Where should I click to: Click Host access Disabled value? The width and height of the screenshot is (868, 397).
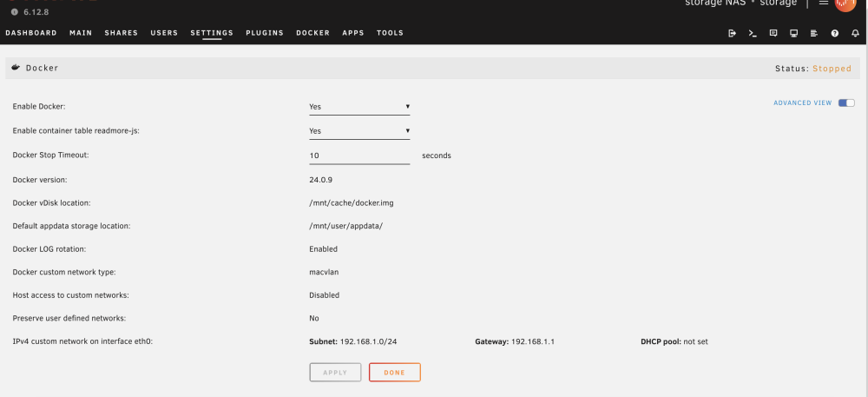[x=325, y=295]
